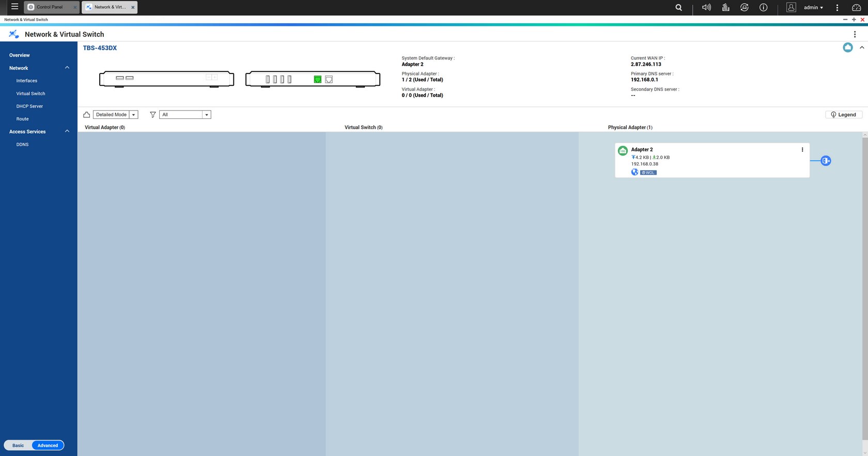868x456 pixels.
Task: Open the desktop search icon
Action: click(x=678, y=7)
